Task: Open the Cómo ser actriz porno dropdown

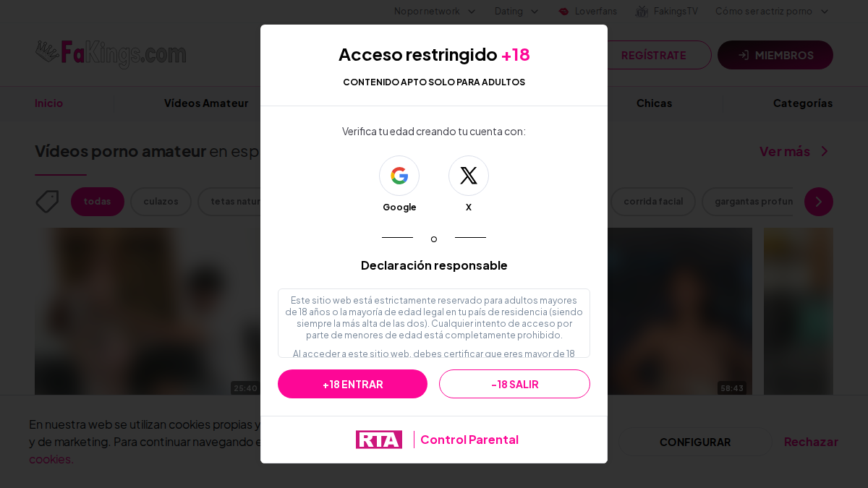Action: coord(772,12)
